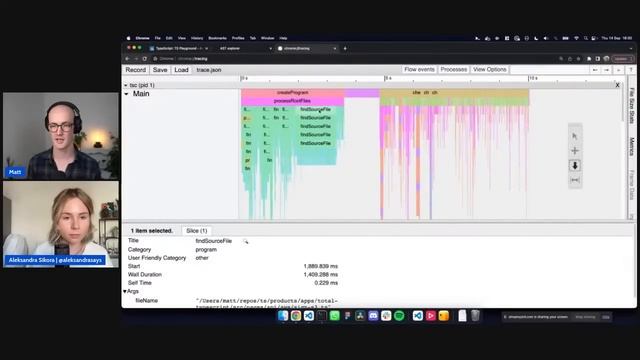Open Finder from the dock
Screen dimensions: 640x360
click(283, 316)
